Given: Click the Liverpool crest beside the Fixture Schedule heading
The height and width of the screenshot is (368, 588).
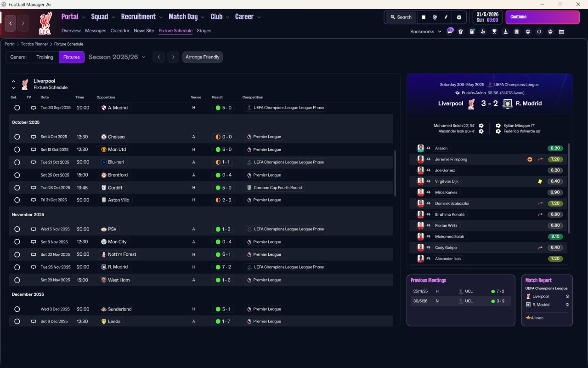Looking at the screenshot, I should click(25, 84).
